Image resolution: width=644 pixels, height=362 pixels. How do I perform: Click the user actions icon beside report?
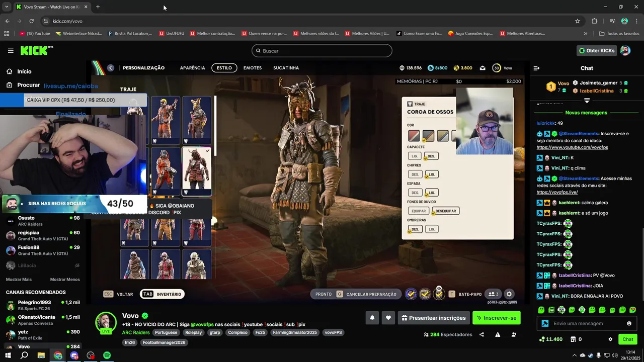(513, 334)
